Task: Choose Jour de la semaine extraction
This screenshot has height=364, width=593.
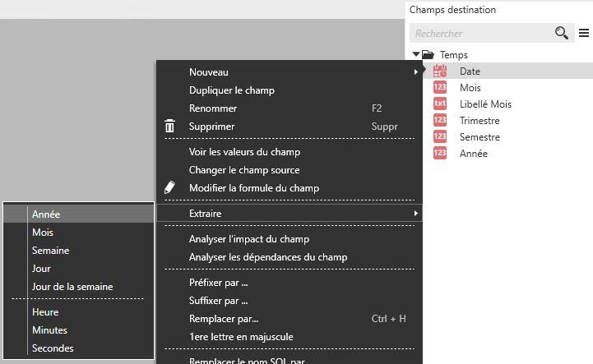Action: [x=72, y=287]
